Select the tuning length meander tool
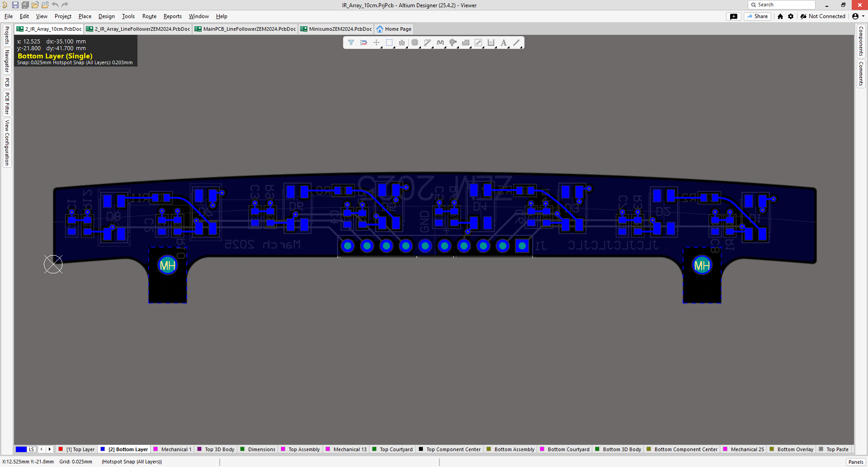 (x=440, y=43)
